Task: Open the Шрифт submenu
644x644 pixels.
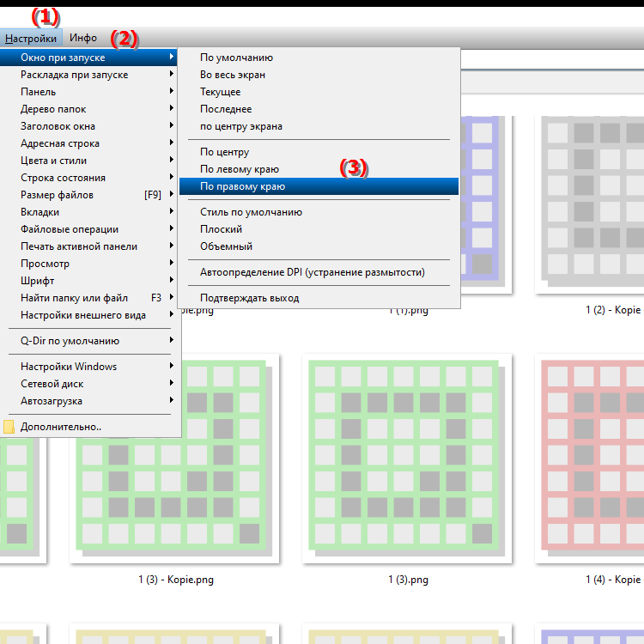Action: (88, 281)
